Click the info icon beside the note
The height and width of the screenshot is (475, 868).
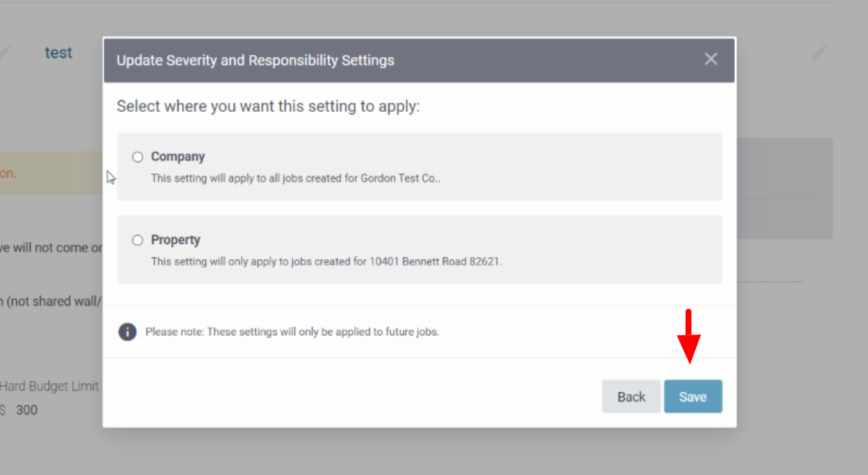[127, 332]
